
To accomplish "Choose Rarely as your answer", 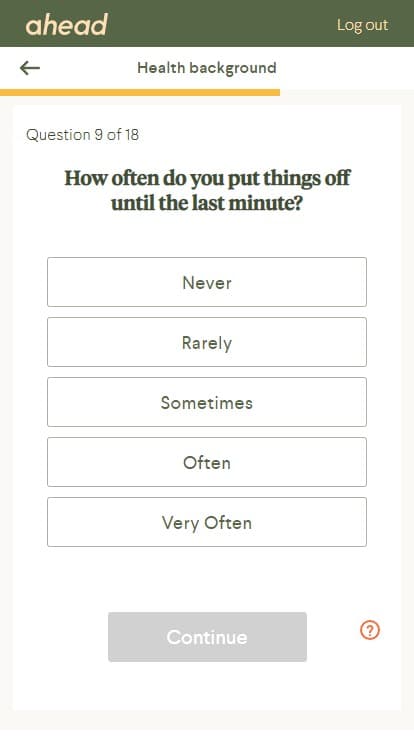I will pos(207,342).
